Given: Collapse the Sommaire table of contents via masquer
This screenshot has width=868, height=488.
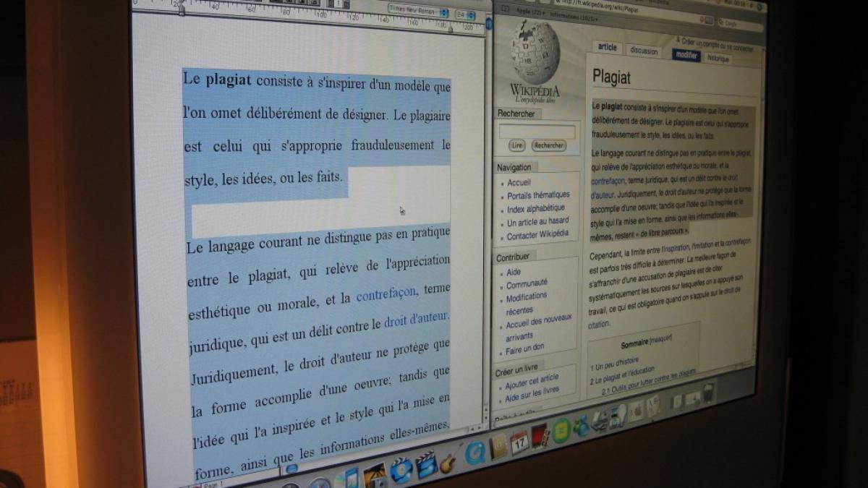Looking at the screenshot, I should [660, 339].
